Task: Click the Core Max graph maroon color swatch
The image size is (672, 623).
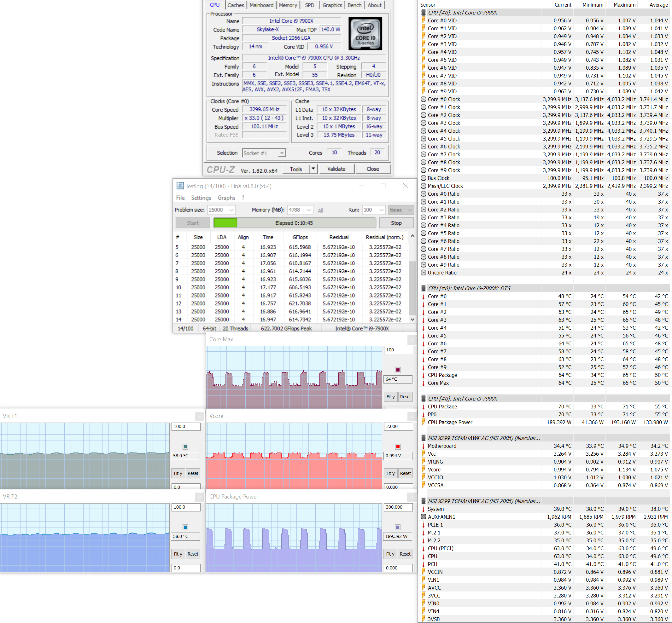Action: pos(398,370)
